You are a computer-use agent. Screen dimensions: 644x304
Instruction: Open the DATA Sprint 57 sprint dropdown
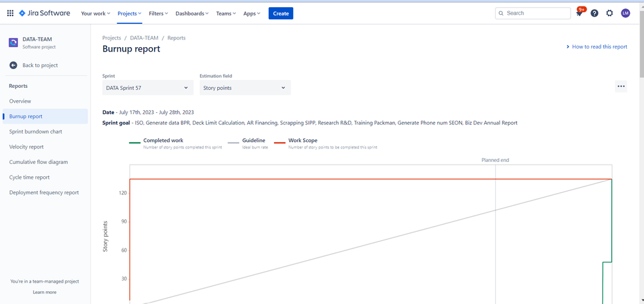click(x=148, y=88)
